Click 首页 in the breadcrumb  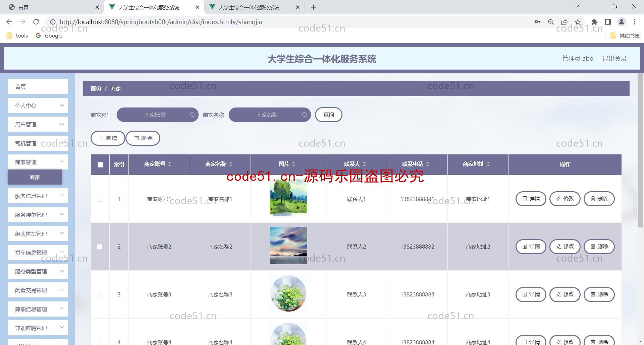pos(96,88)
